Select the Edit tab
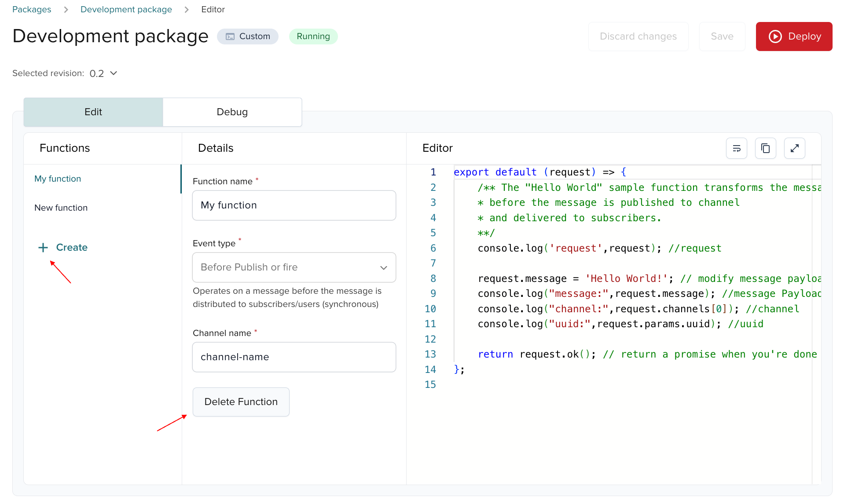 (x=93, y=112)
